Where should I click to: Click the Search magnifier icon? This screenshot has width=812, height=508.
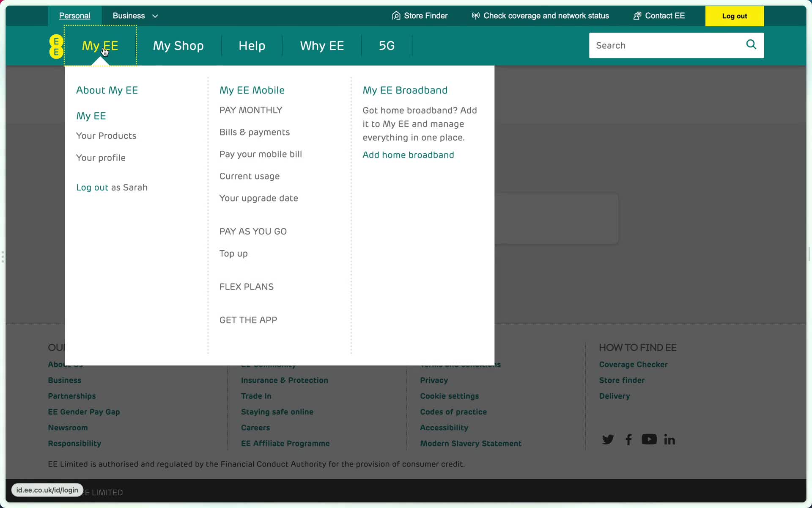[x=751, y=45]
